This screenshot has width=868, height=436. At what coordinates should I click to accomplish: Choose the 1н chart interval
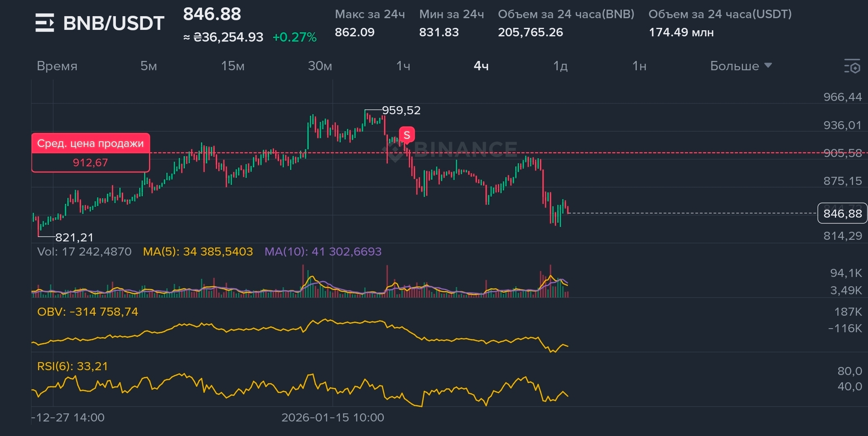point(639,66)
